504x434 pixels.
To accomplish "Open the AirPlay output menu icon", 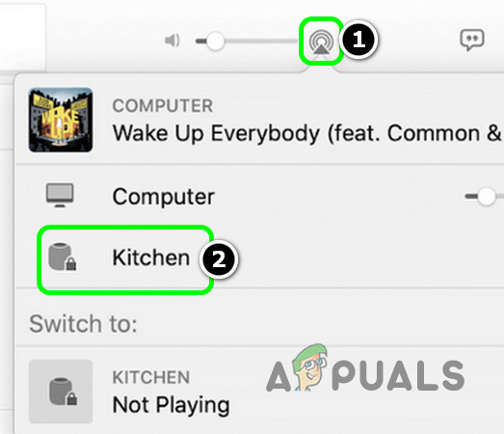I will click(x=320, y=41).
